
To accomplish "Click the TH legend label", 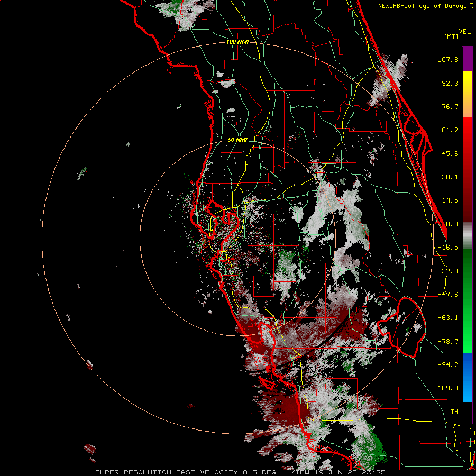I will click(x=454, y=412).
